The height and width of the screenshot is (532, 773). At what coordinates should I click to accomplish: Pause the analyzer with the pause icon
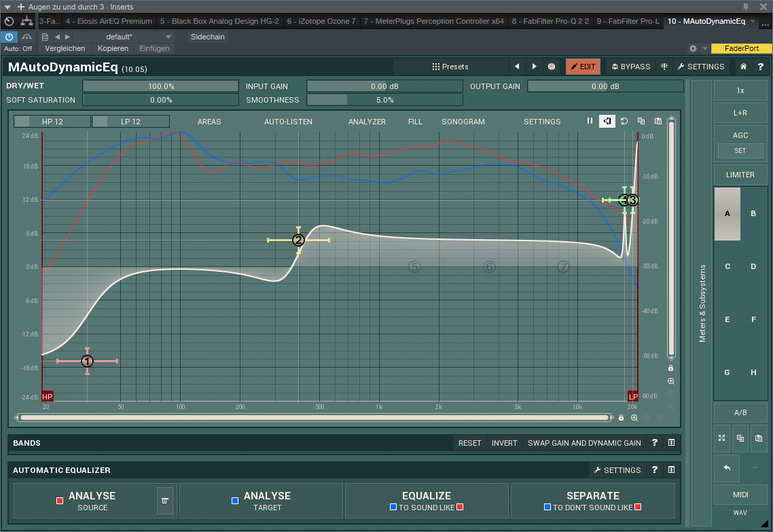tap(590, 121)
